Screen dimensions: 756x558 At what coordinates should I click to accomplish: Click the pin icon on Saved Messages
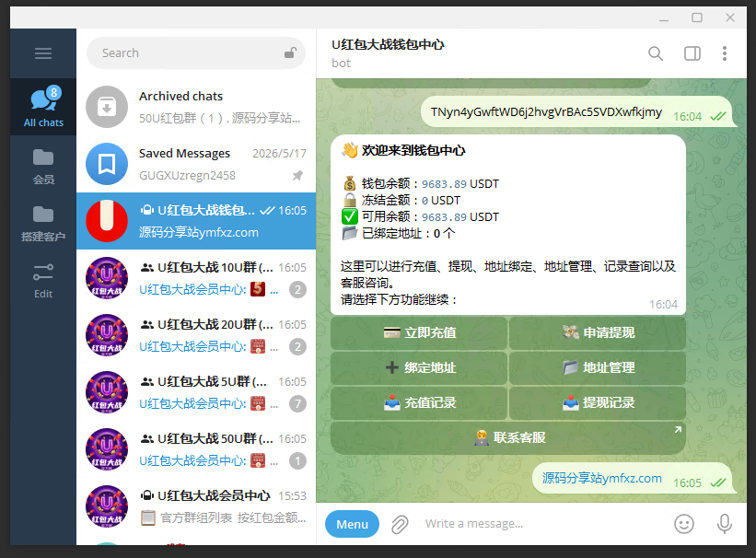[298, 176]
